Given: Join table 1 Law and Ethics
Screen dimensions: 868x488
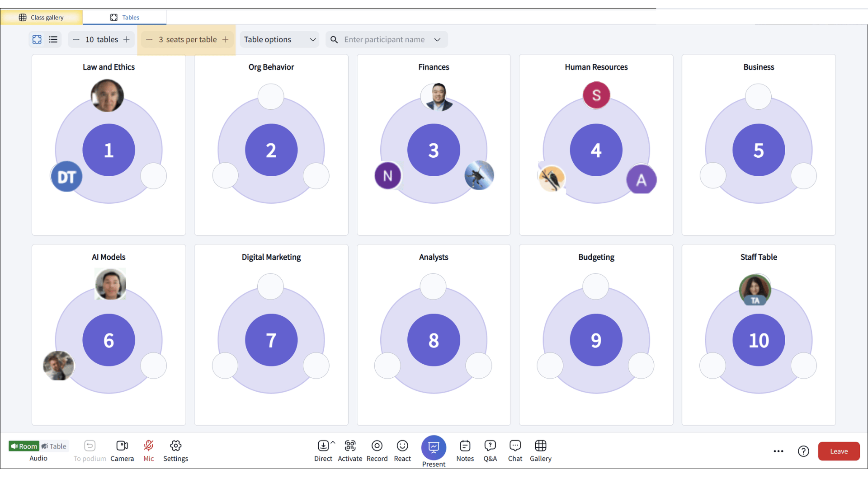Looking at the screenshot, I should point(108,150).
